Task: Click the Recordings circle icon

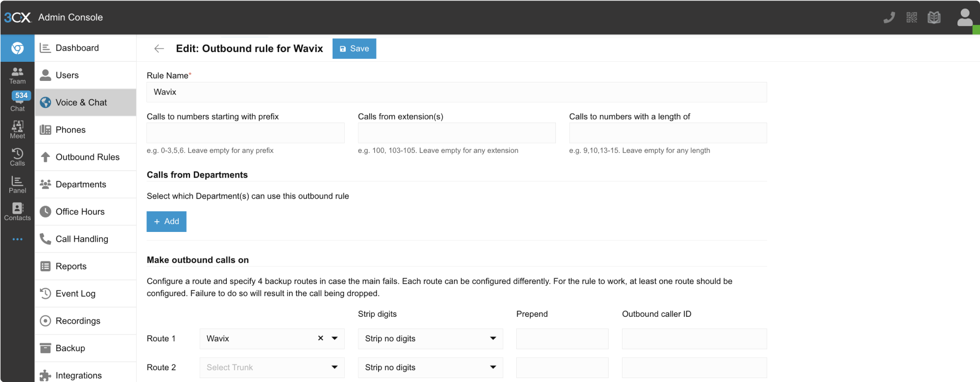Action: (x=46, y=321)
